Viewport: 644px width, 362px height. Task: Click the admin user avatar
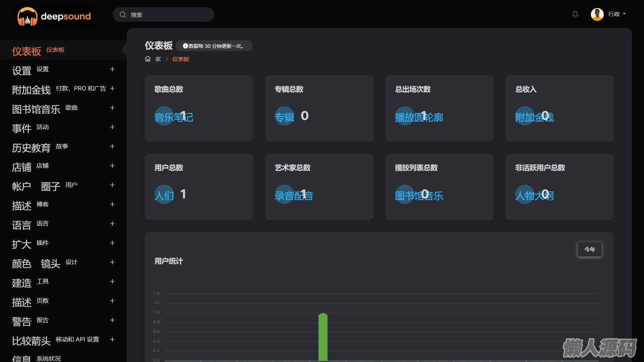coord(597,14)
